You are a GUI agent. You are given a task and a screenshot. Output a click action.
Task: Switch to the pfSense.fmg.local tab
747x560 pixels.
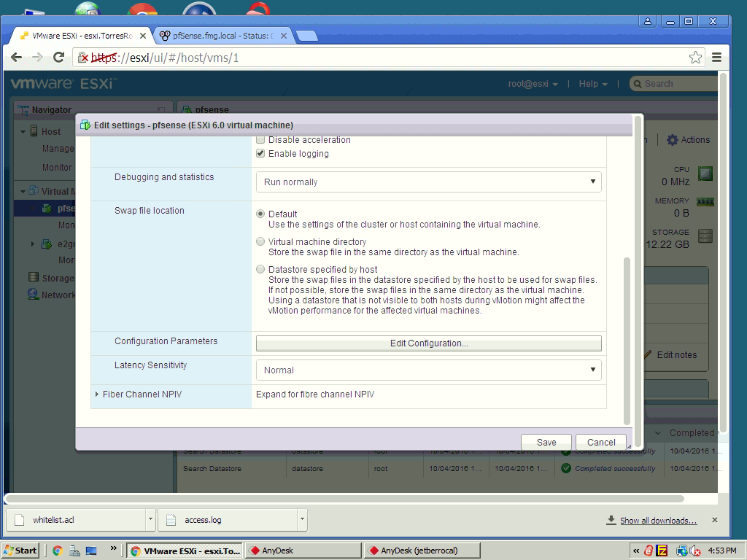(x=223, y=36)
